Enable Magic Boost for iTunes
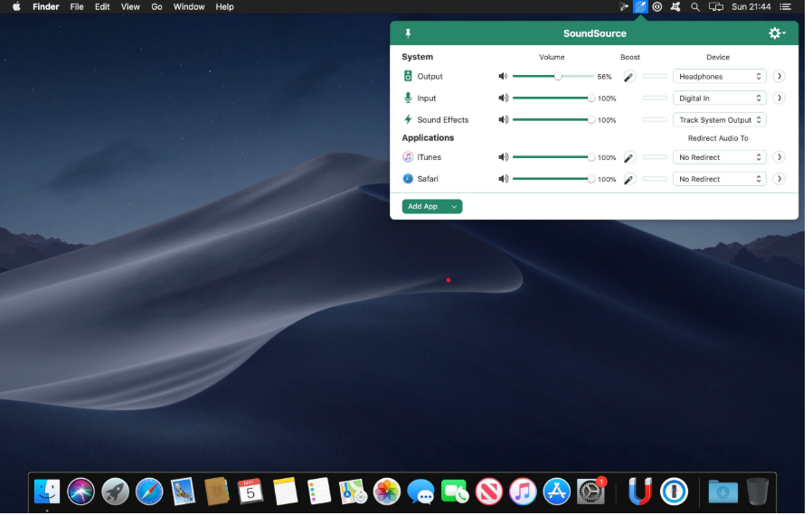Image resolution: width=812 pixels, height=515 pixels. (x=629, y=157)
